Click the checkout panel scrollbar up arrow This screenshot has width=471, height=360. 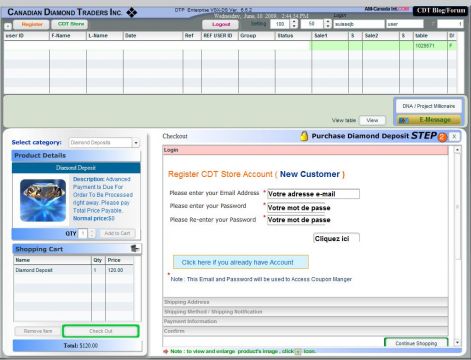pos(457,150)
